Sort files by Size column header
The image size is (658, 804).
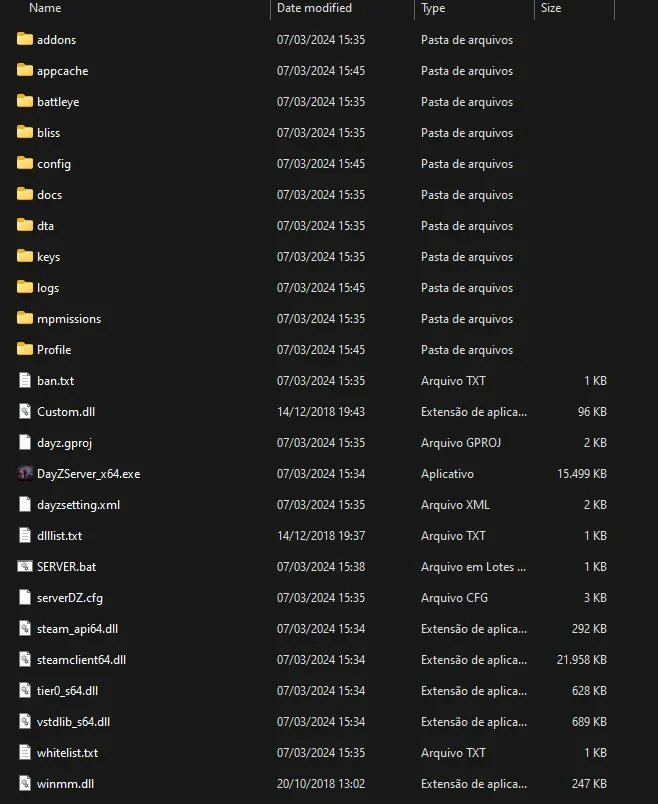tap(551, 8)
